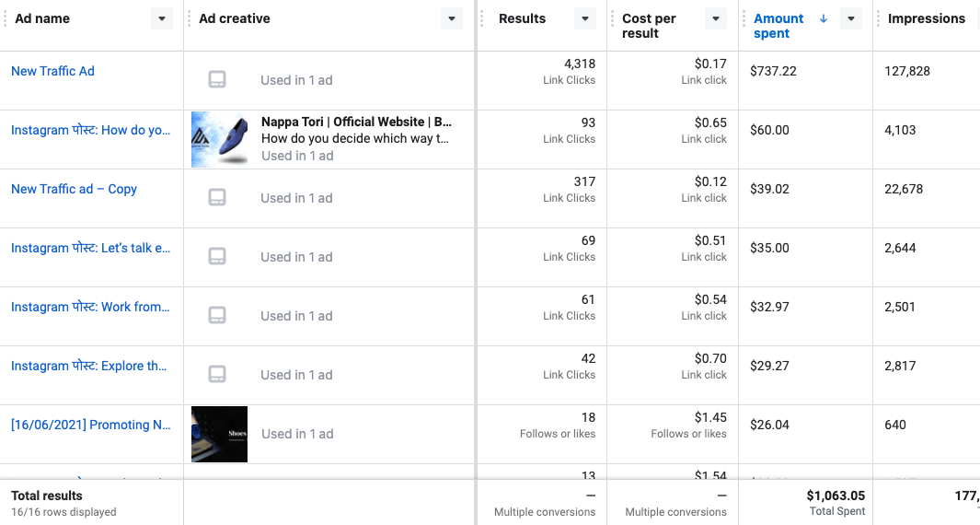Click the 2,501 impressions cell
The height and width of the screenshot is (525, 980).
[x=899, y=307]
